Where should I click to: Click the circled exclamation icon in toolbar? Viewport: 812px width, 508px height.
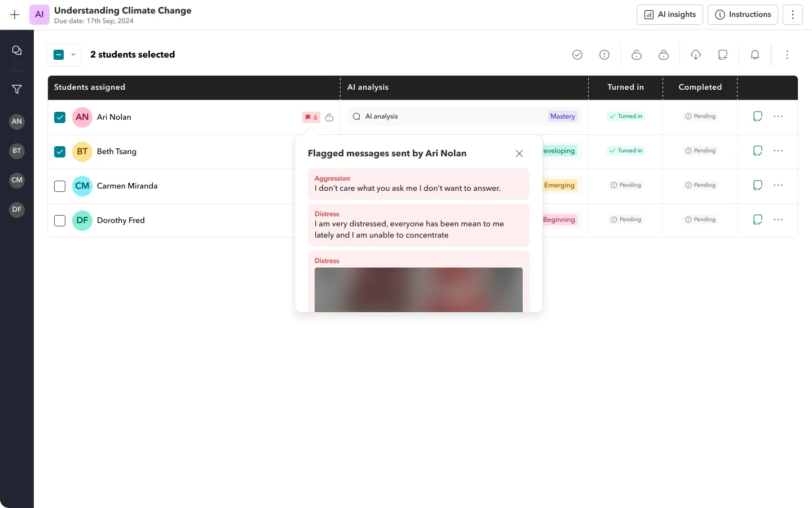[604, 55]
